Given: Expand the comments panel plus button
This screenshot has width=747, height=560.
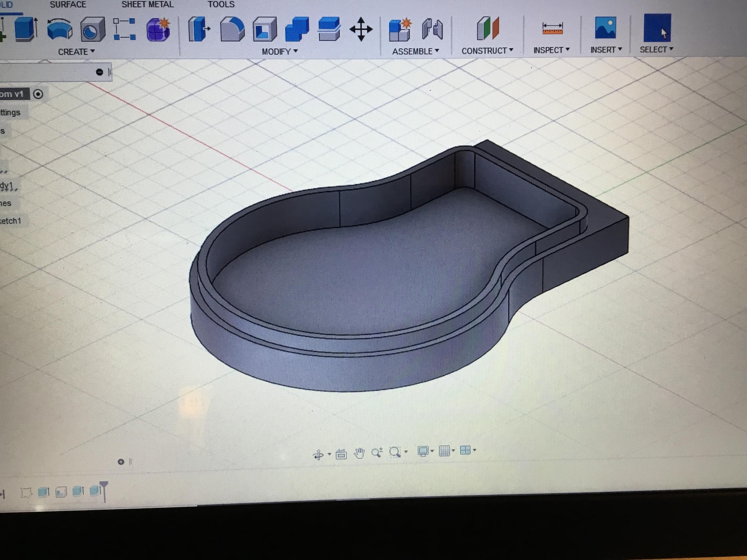Looking at the screenshot, I should point(121,461).
